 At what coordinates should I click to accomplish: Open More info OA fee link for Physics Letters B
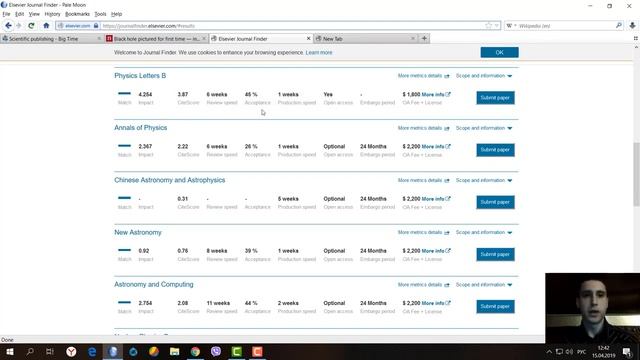436,94
